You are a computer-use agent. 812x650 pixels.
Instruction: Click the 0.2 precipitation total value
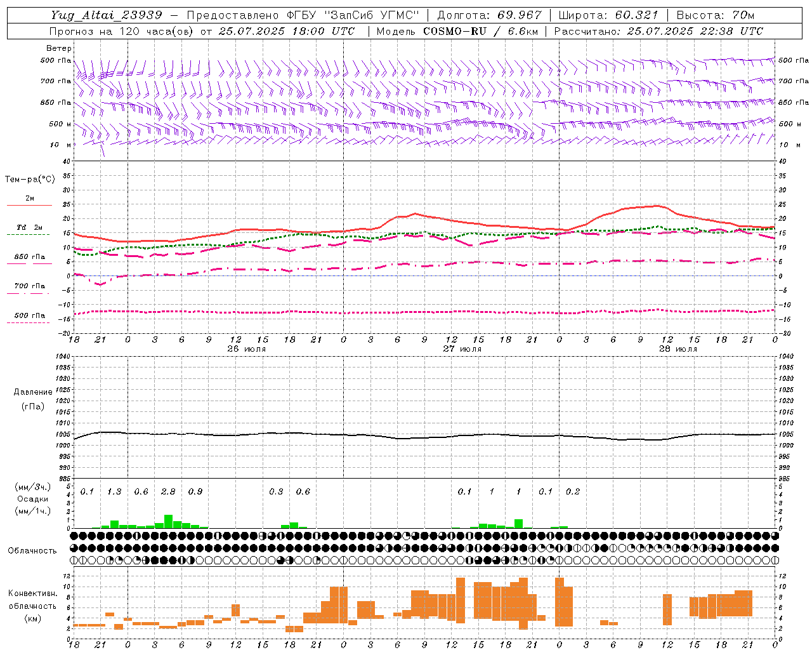573,492
